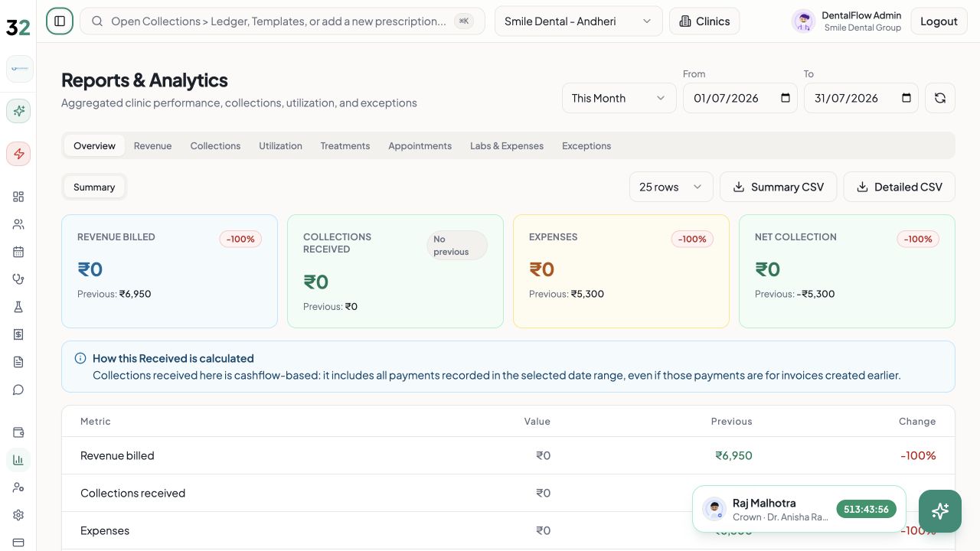Open the patients (people) sidebar icon
This screenshot has width=980, height=551.
[x=18, y=224]
